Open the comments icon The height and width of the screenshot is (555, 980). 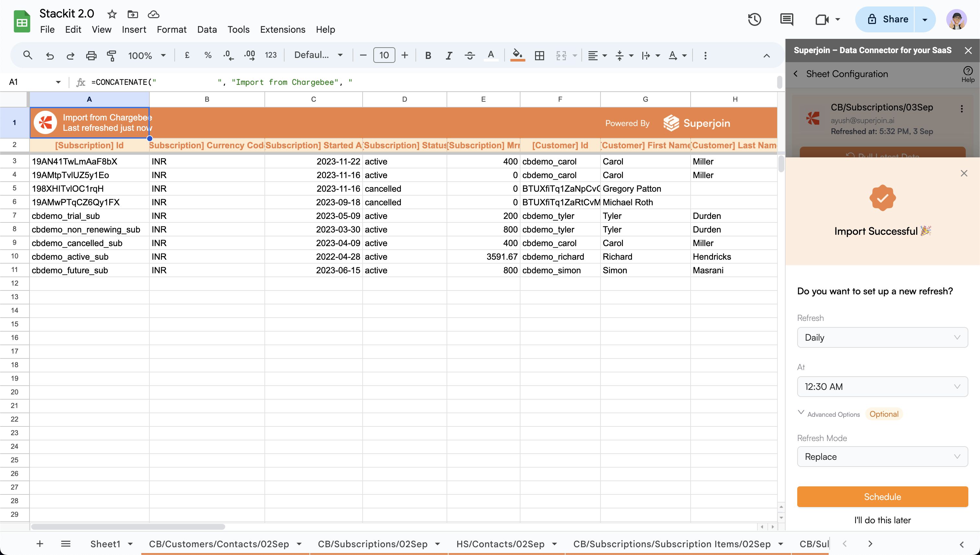click(787, 19)
